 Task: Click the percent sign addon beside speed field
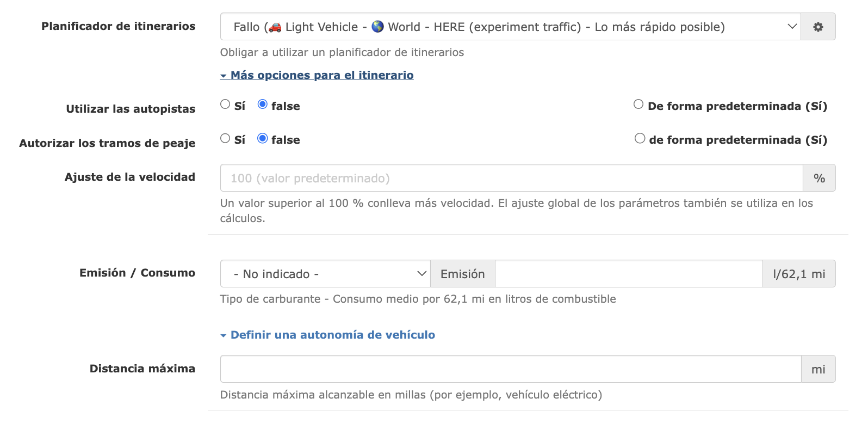pyautogui.click(x=819, y=178)
